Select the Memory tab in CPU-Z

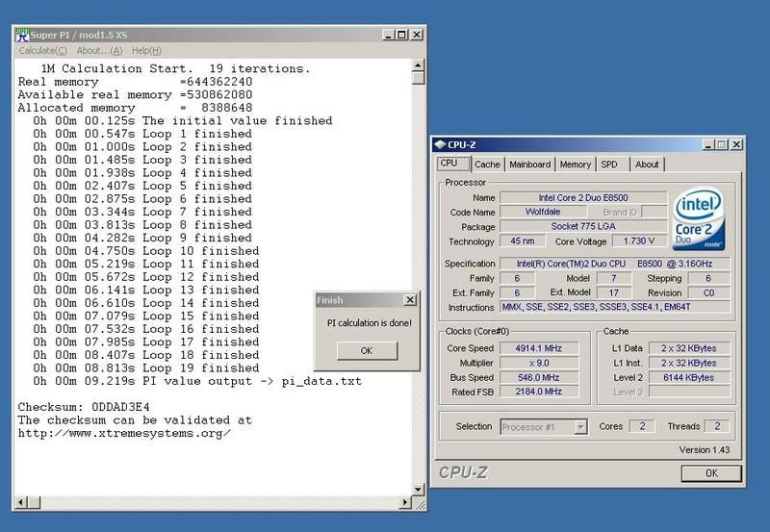576,165
